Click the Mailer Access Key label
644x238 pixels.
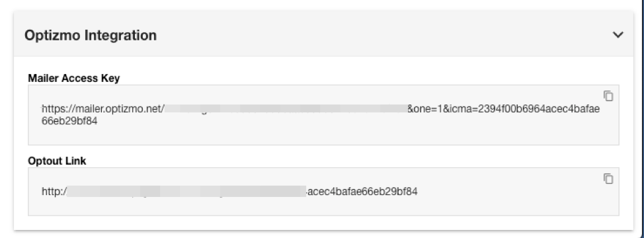click(74, 78)
